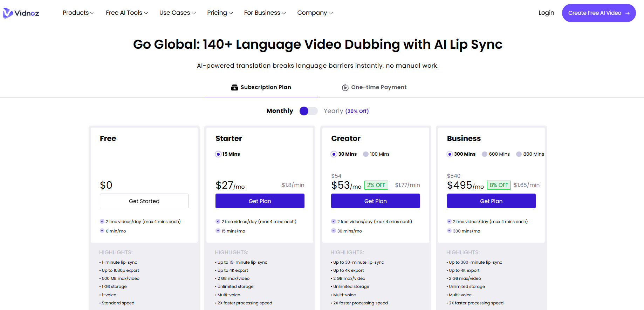Click '$1.8/min' rate on Starter
Viewport: 644px width, 310px height.
(x=293, y=185)
